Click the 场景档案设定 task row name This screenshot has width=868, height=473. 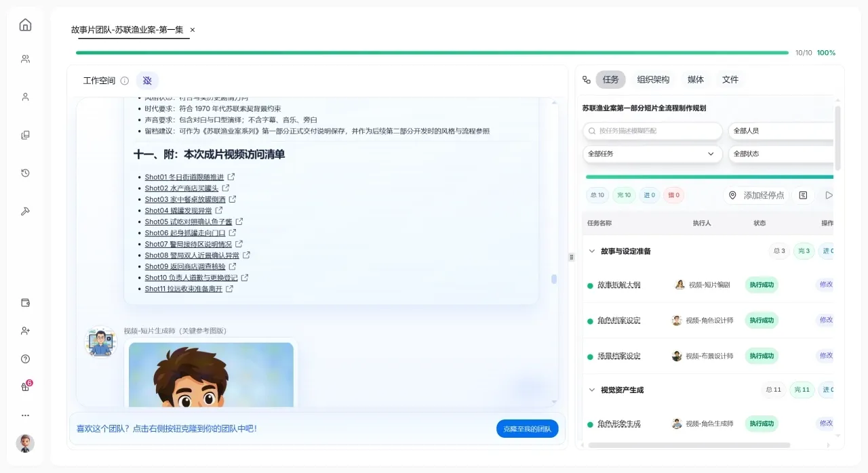pos(618,356)
